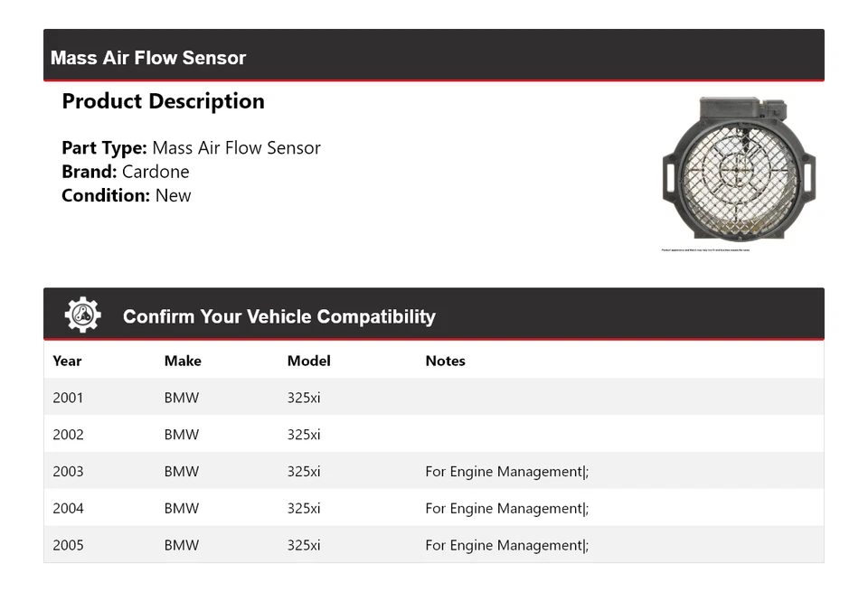Click the Confirm Your Vehicle Compatibility heading
Viewport: 868px width, 592px height.
[278, 316]
